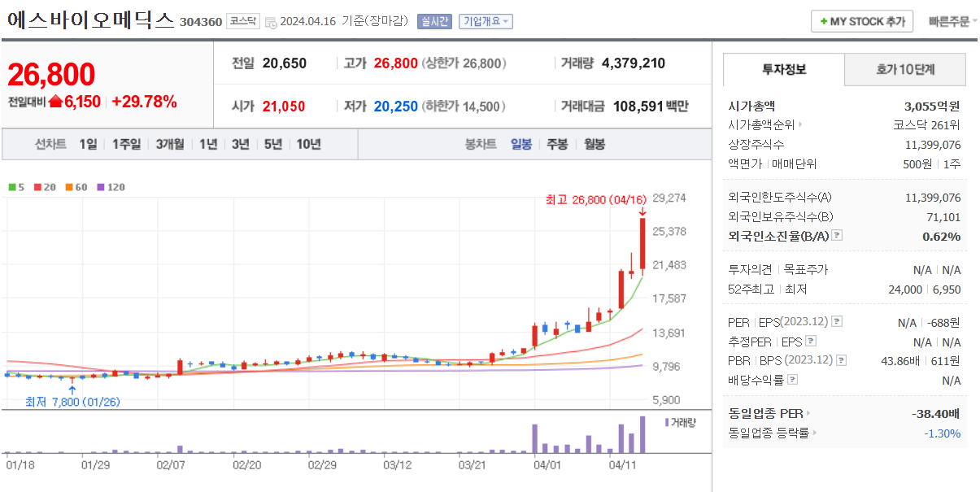Select the 3개월 line chart period
Viewport: 980px width, 492px height.
click(170, 144)
